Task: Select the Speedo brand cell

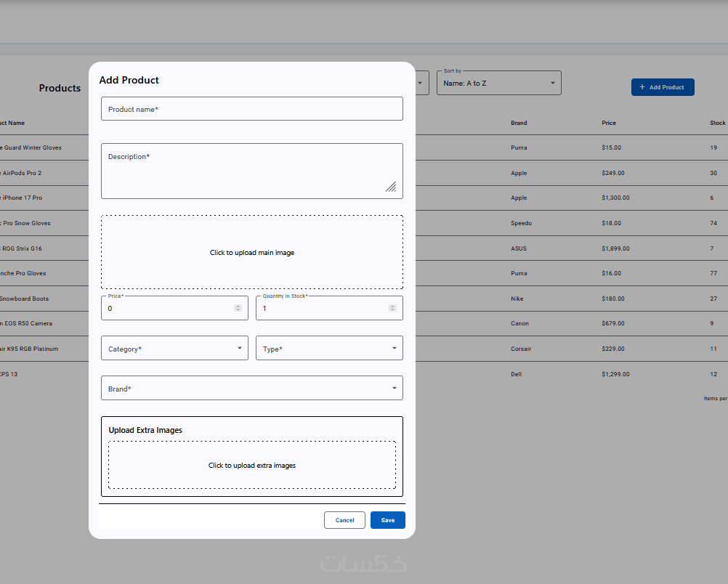Action: point(522,223)
